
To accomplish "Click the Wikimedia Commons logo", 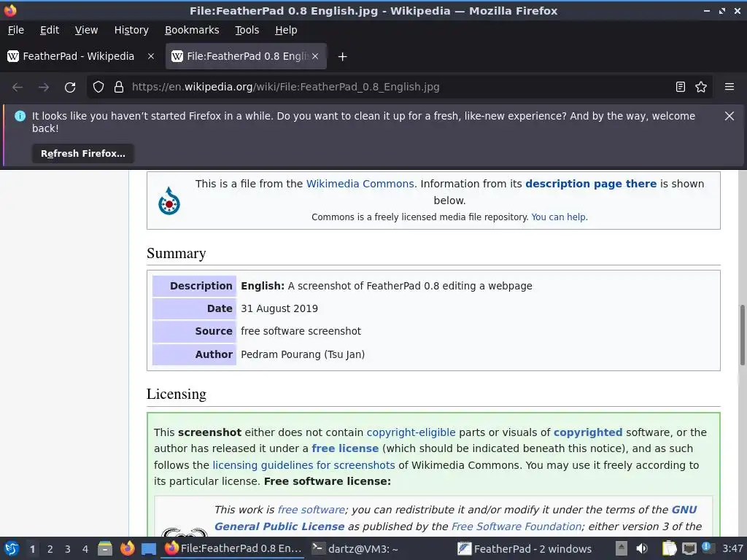I will [x=169, y=201].
